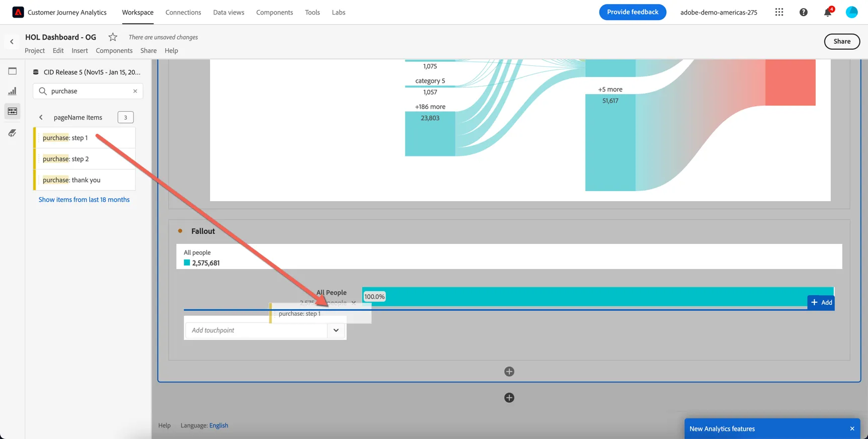Image resolution: width=868 pixels, height=439 pixels.
Task: Click the Adobe logo icon
Action: point(18,12)
